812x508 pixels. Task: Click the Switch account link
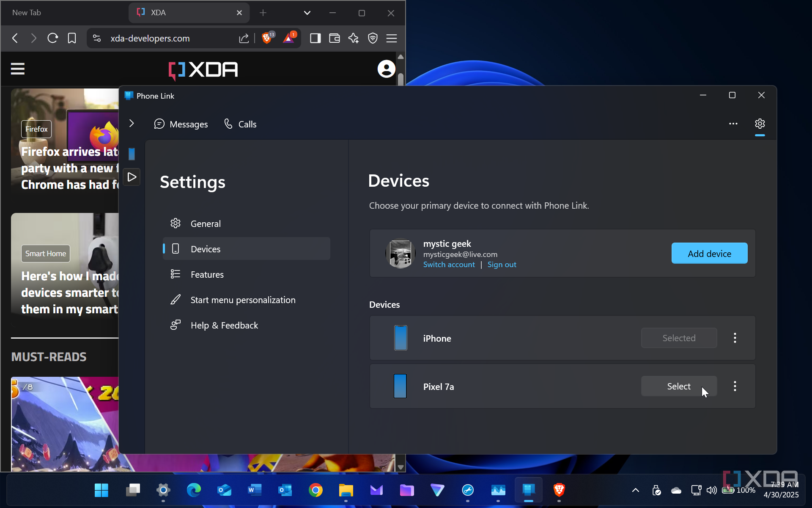click(x=449, y=265)
